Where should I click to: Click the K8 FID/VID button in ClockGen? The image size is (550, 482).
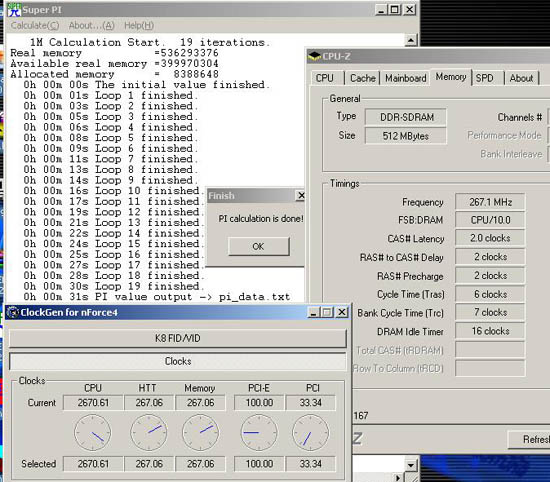pyautogui.click(x=177, y=338)
